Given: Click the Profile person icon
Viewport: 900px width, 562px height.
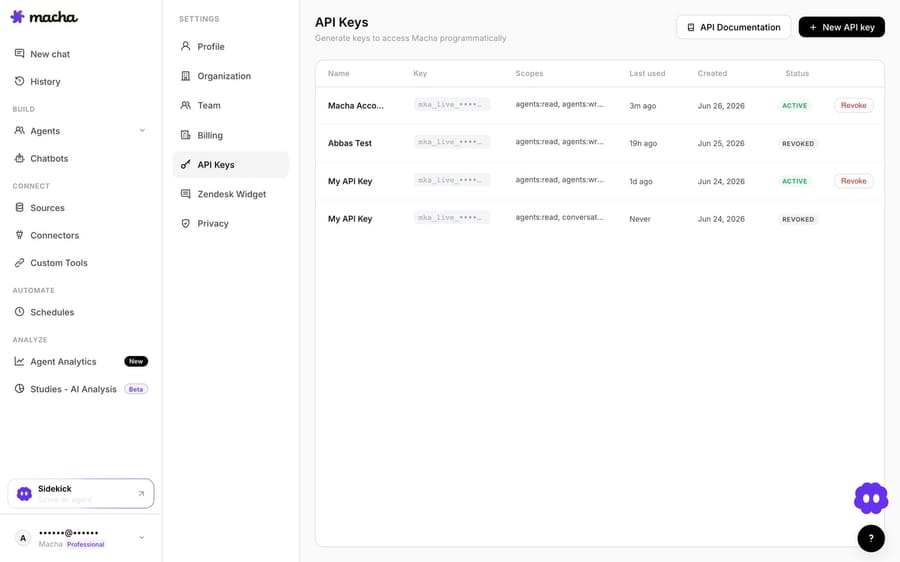Looking at the screenshot, I should pos(185,46).
